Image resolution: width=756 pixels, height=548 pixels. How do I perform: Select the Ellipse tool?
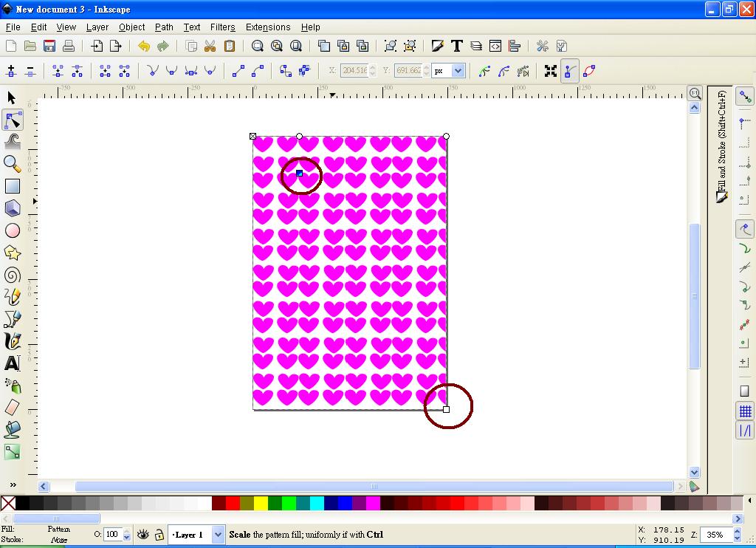click(x=12, y=230)
